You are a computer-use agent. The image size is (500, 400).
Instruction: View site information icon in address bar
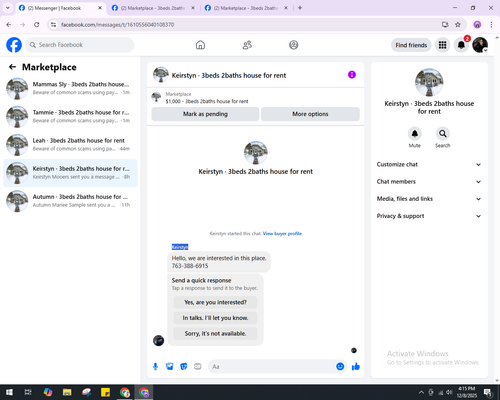[x=53, y=25]
